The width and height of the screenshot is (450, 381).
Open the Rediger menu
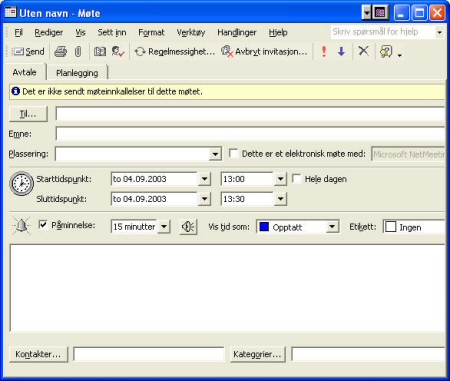pyautogui.click(x=49, y=32)
